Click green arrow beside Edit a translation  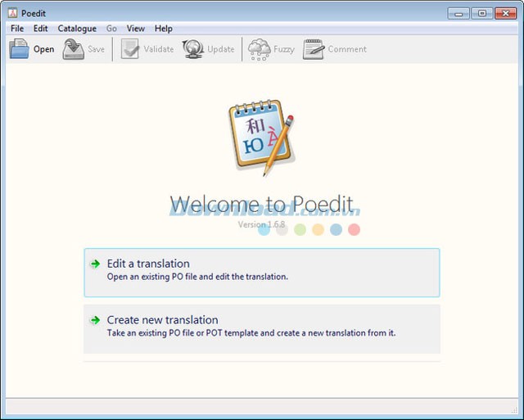click(x=96, y=264)
